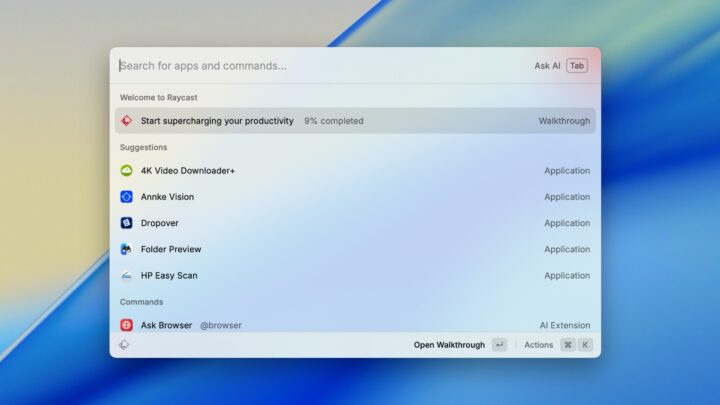The height and width of the screenshot is (405, 720).
Task: Click the Raycast walkthrough red icon
Action: [x=126, y=121]
